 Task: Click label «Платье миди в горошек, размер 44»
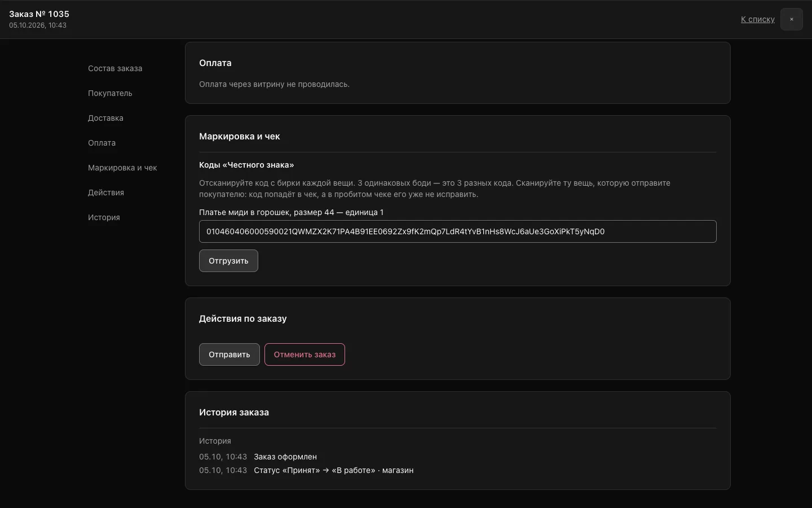266,212
